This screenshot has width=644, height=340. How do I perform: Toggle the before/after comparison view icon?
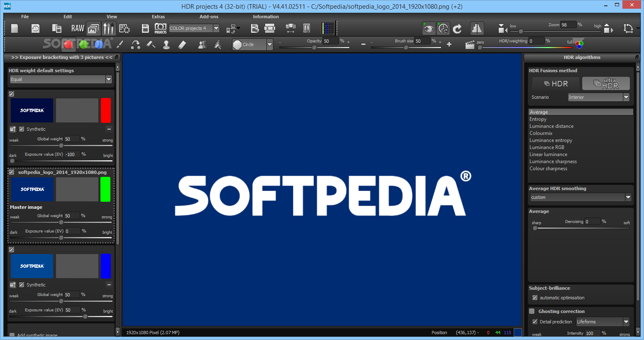(x=477, y=28)
